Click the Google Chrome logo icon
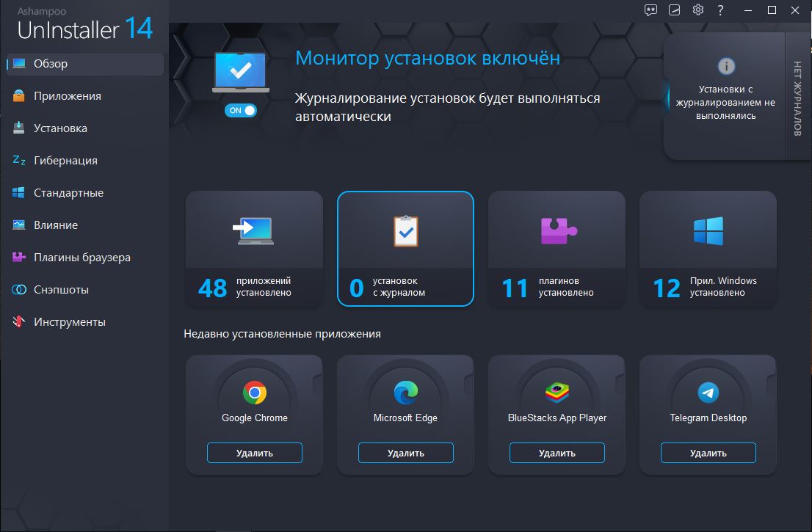This screenshot has width=812, height=532. pyautogui.click(x=255, y=393)
